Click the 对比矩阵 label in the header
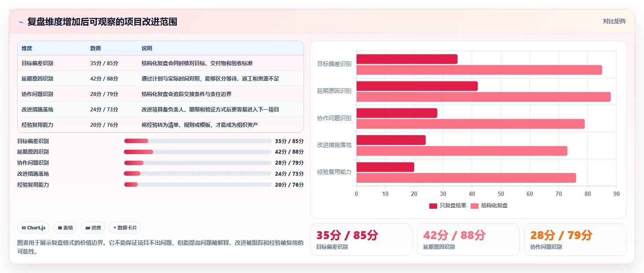 point(614,21)
